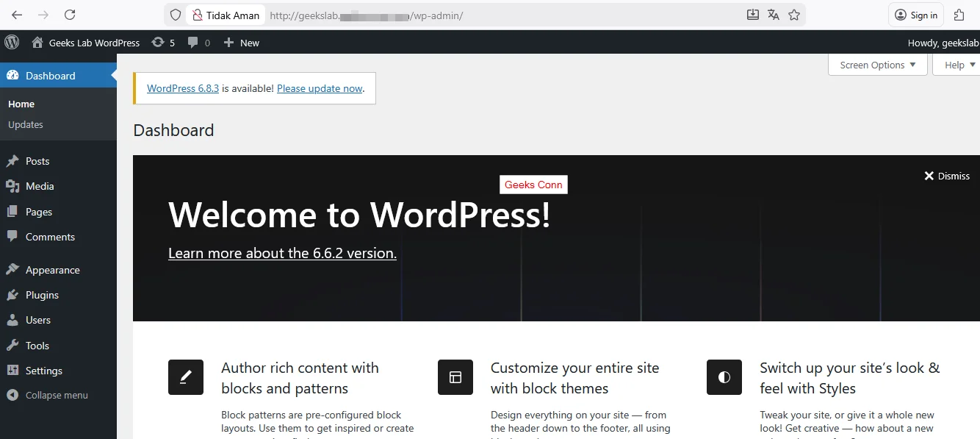Click the pencil icon next to block patterns

coord(186,377)
